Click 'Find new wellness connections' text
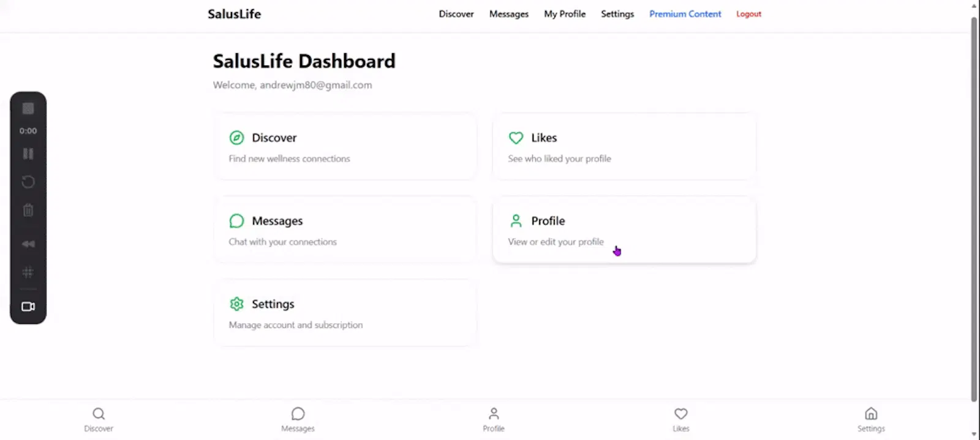 (289, 158)
